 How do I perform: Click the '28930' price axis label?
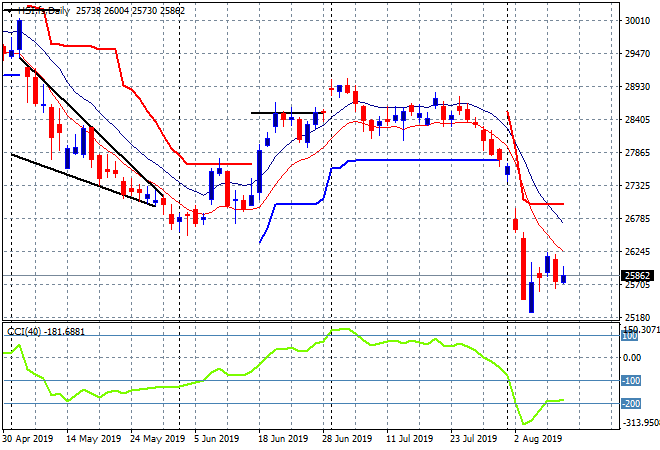(637, 87)
